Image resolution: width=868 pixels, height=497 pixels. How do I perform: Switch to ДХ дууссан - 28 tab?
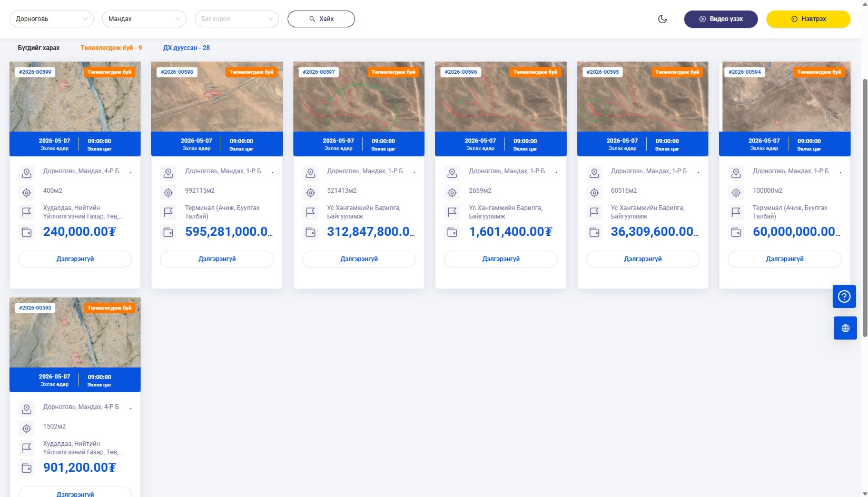point(186,48)
